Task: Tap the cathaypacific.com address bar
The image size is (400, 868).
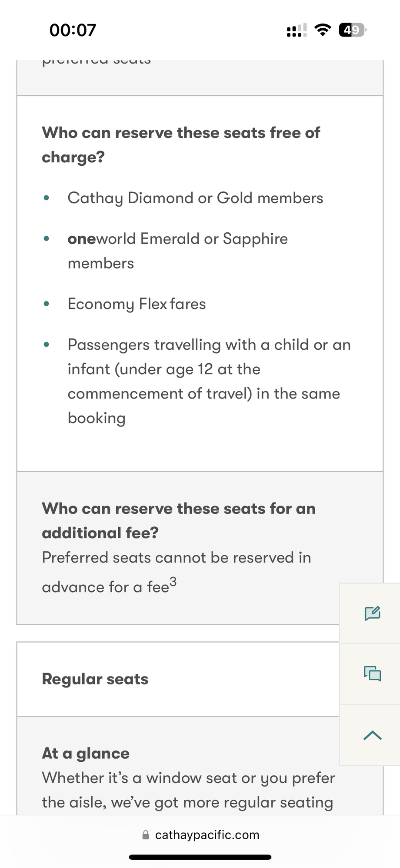Action: pos(207,835)
